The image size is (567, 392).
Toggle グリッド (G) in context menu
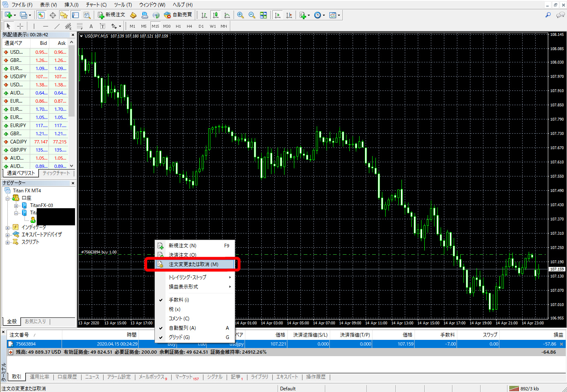[x=195, y=337]
